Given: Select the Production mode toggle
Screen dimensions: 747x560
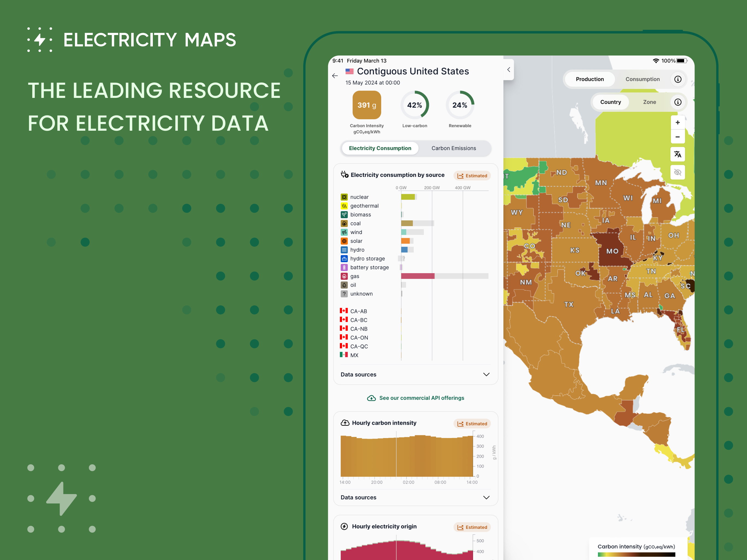Looking at the screenshot, I should (x=590, y=79).
